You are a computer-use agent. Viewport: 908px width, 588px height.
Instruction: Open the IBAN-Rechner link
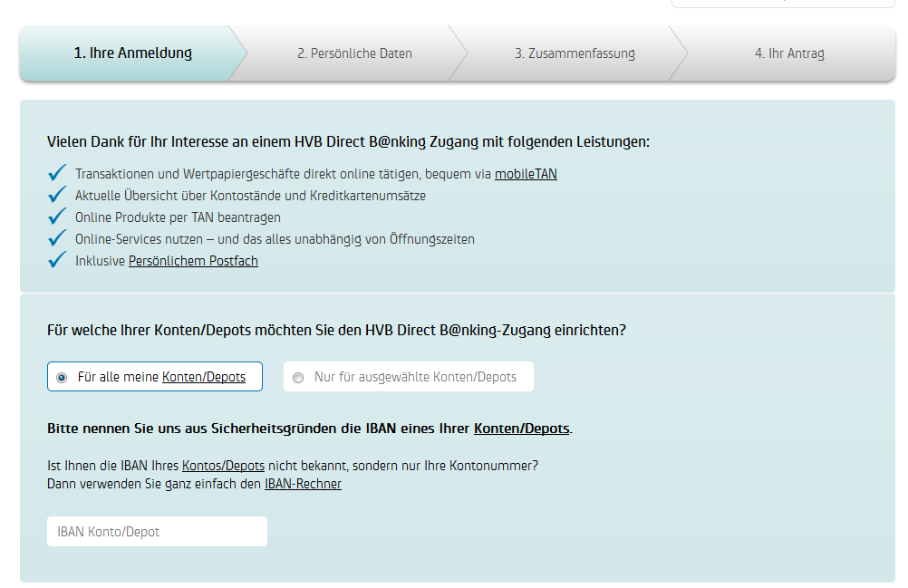303,484
